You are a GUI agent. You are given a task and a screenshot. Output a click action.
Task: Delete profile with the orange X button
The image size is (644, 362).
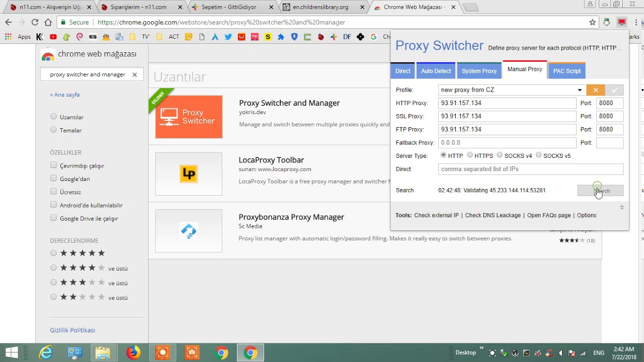tap(596, 90)
